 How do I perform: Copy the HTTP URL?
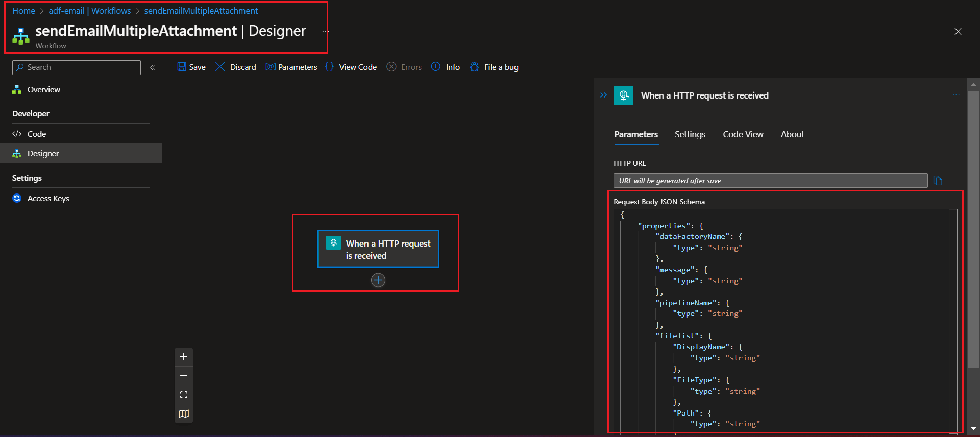tap(938, 180)
